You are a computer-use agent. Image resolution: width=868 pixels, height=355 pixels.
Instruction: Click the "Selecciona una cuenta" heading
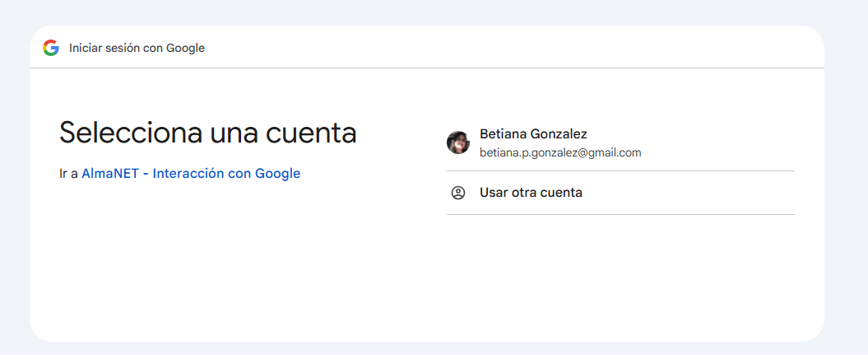208,133
